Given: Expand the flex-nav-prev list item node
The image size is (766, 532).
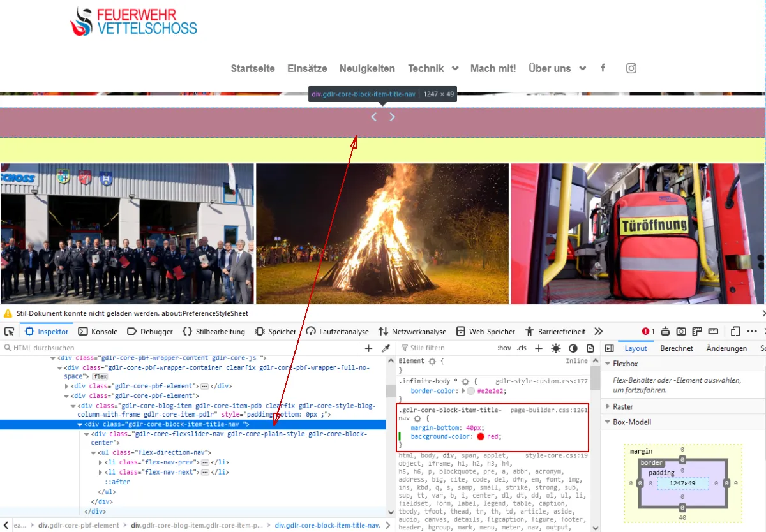Looking at the screenshot, I should [x=101, y=462].
